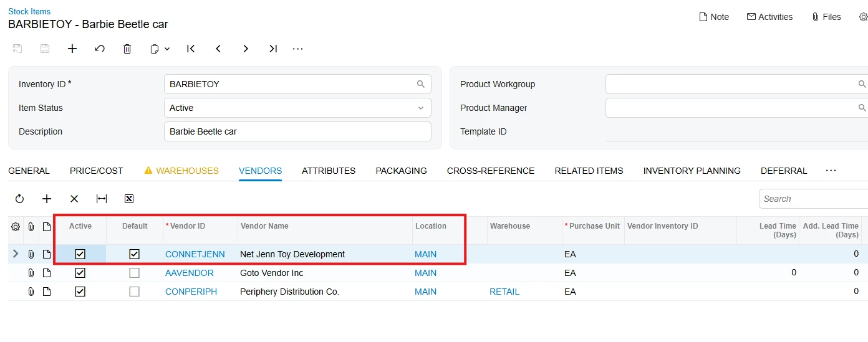Go to the next record arrow
The height and width of the screenshot is (342, 868).
pos(246,49)
